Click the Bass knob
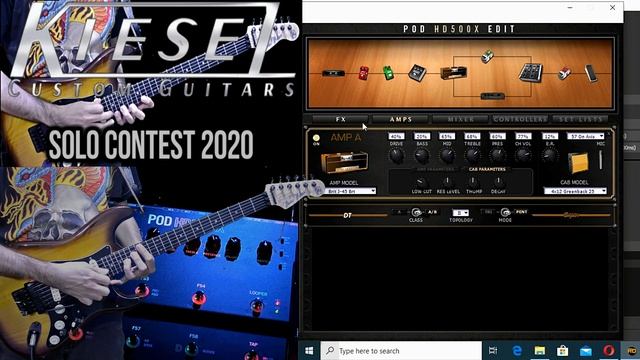The width and height of the screenshot is (640, 360). (x=422, y=156)
